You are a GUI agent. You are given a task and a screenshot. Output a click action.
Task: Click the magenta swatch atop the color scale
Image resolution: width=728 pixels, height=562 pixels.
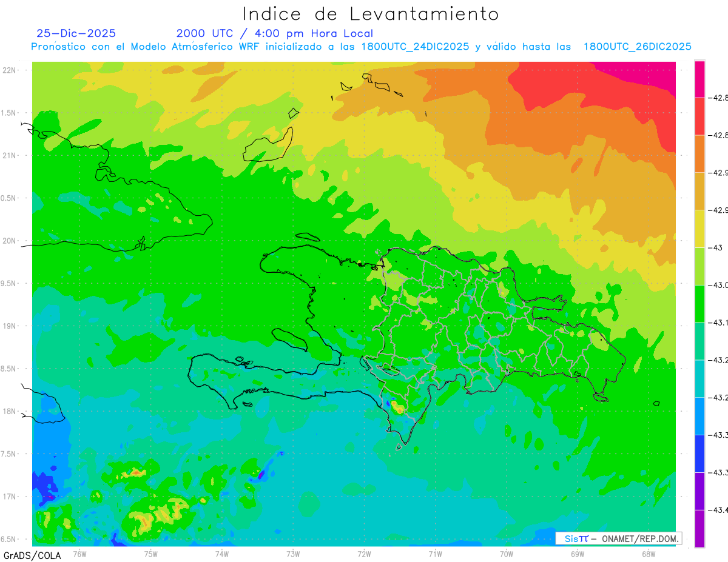click(699, 79)
